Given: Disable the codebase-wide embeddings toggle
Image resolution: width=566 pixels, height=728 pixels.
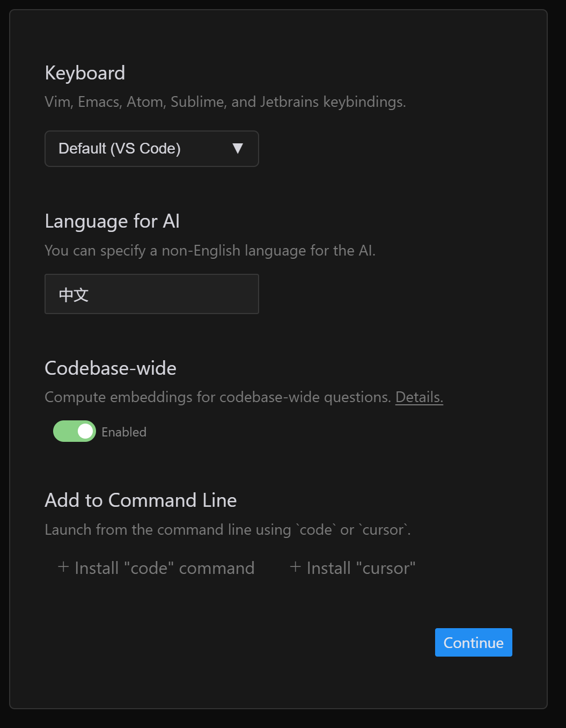Looking at the screenshot, I should pyautogui.click(x=75, y=431).
